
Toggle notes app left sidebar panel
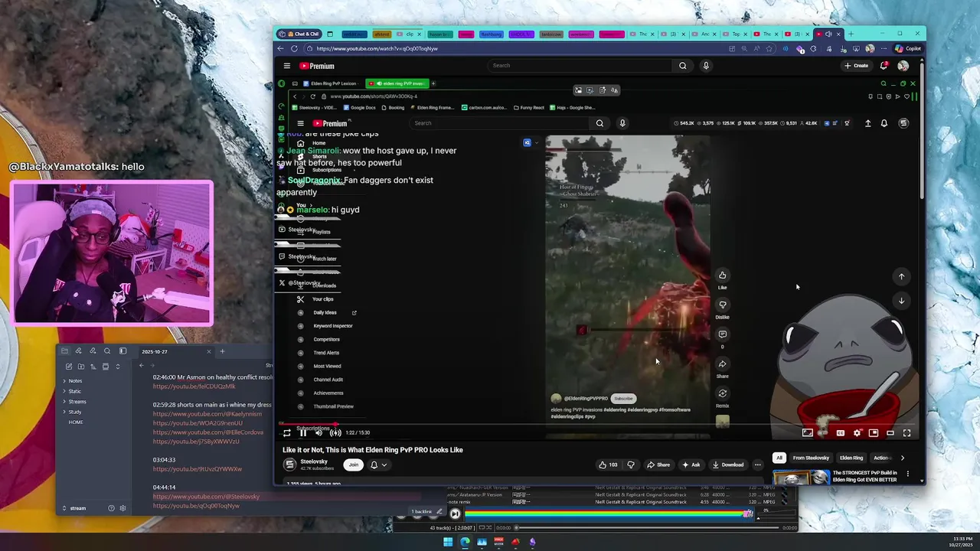pyautogui.click(x=122, y=351)
